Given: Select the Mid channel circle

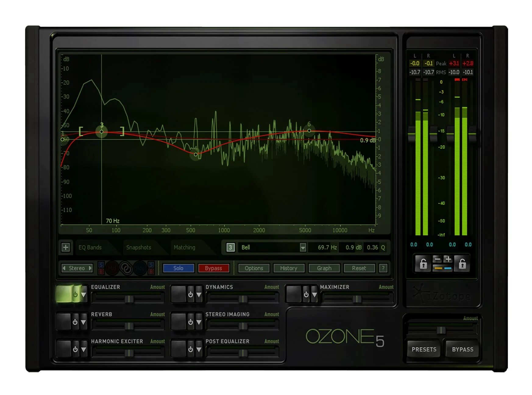Looking at the screenshot, I should (x=112, y=268).
